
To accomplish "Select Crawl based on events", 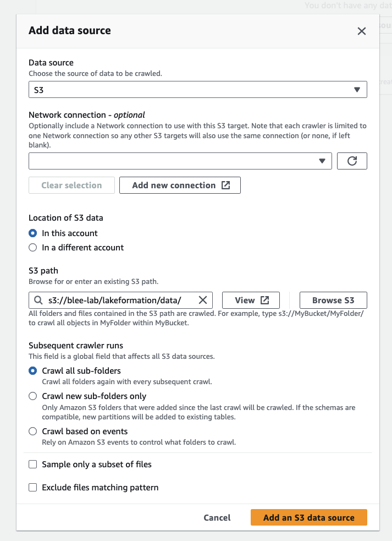I will 33,431.
